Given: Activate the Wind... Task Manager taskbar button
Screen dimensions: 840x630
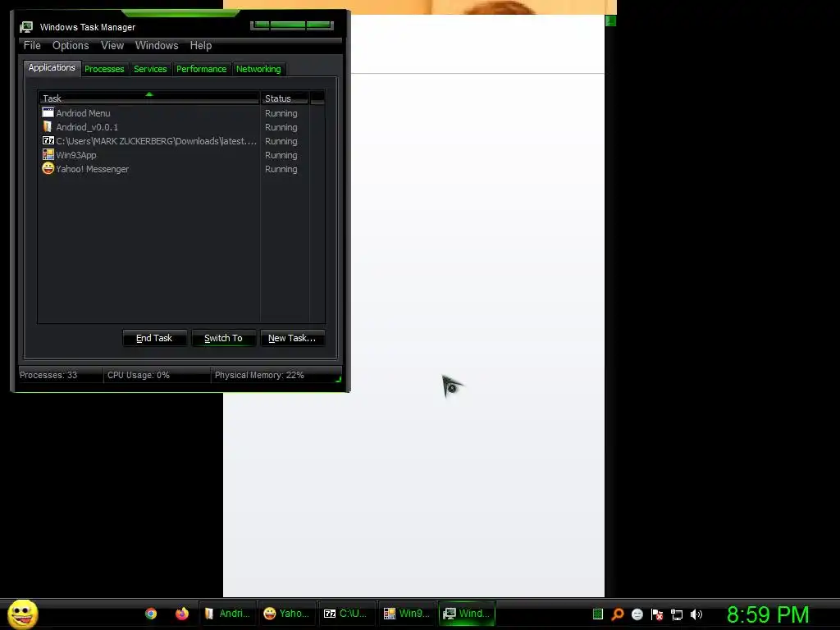Looking at the screenshot, I should (x=467, y=614).
